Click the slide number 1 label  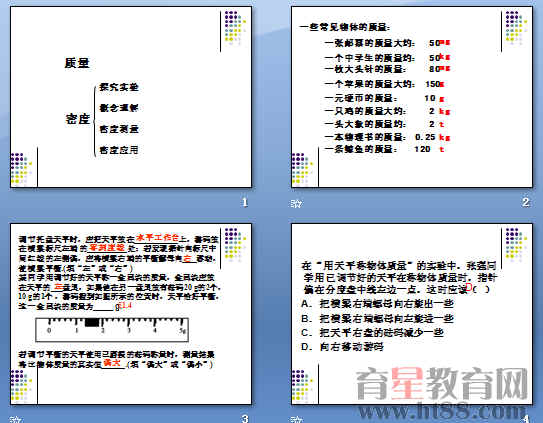[245, 202]
